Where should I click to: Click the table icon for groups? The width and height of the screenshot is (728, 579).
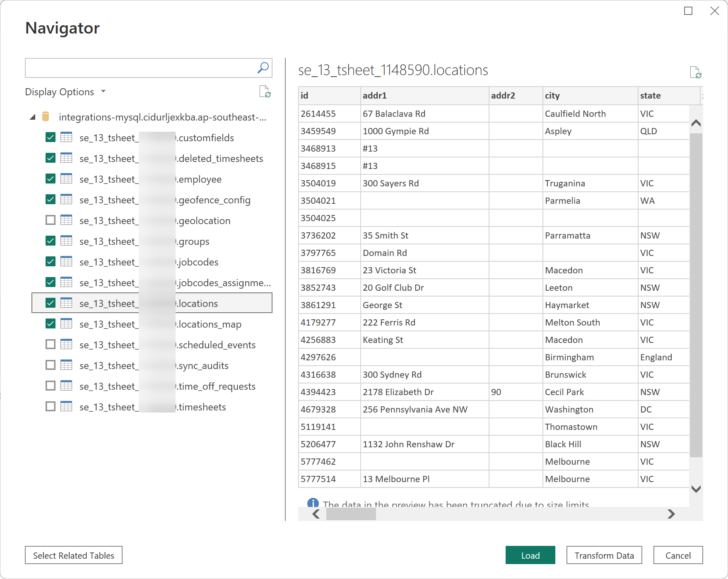pyautogui.click(x=66, y=241)
